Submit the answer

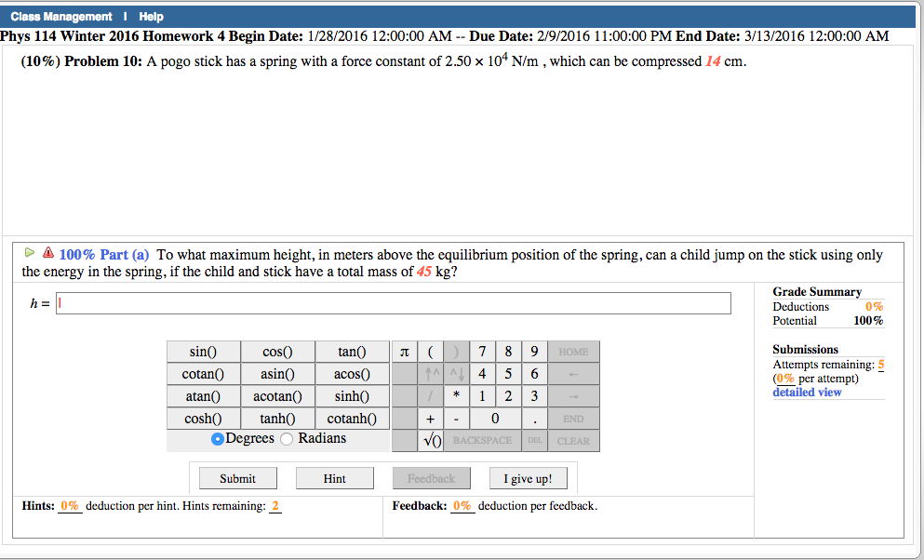tap(238, 478)
